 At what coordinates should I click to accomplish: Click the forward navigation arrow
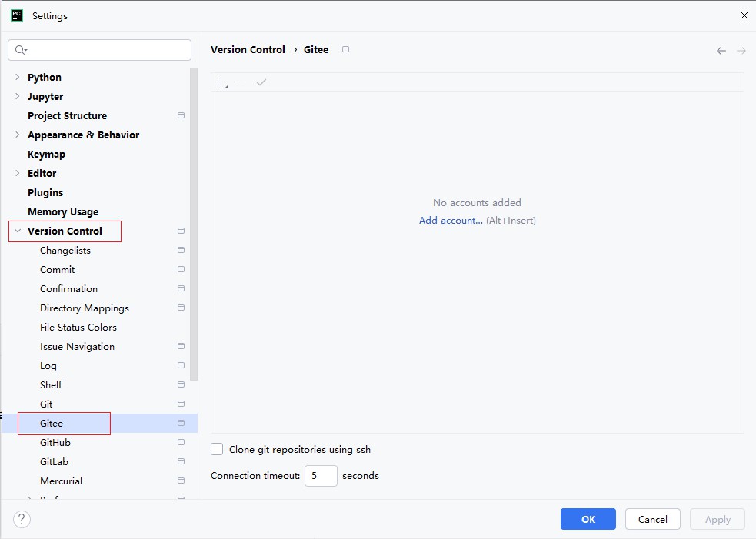tap(741, 51)
